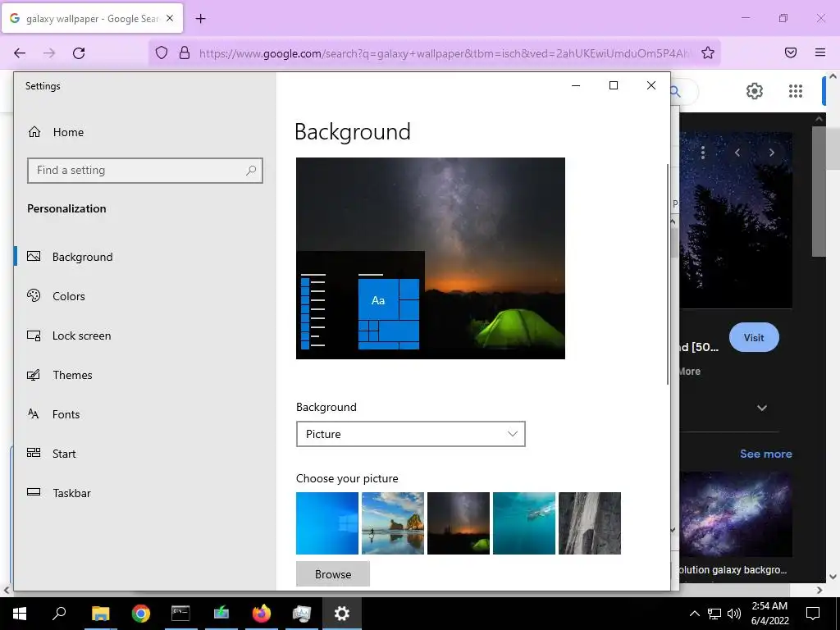
Task: Choose the underwater swimmer wallpaper thumbnail
Action: [x=524, y=523]
